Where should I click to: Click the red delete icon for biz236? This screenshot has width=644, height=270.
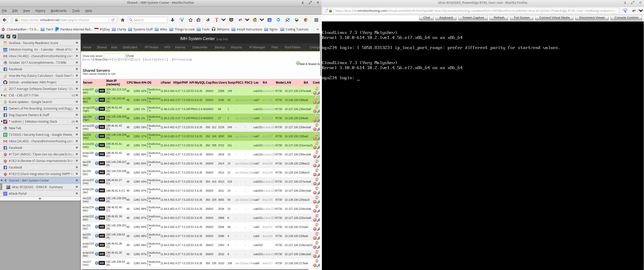[x=315, y=102]
